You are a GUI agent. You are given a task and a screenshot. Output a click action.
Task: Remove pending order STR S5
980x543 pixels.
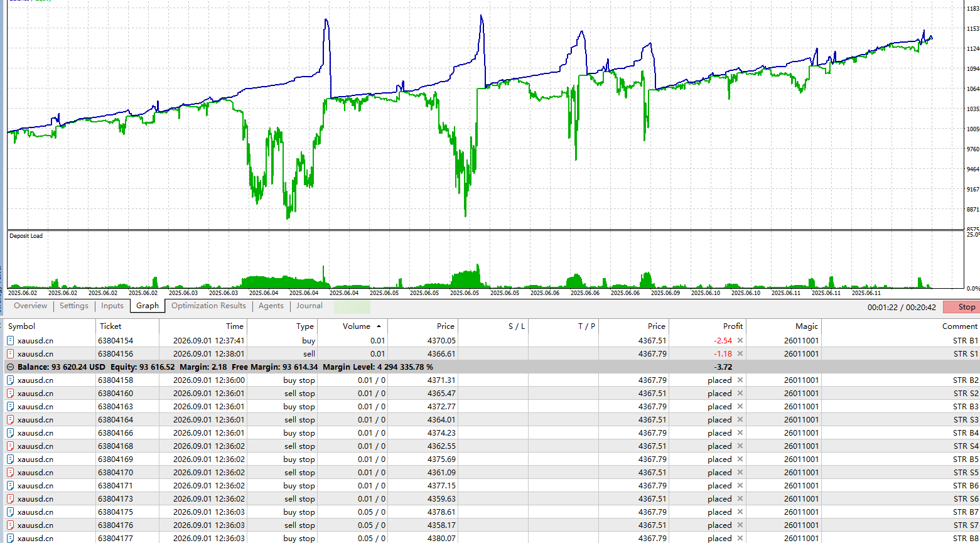(x=740, y=473)
